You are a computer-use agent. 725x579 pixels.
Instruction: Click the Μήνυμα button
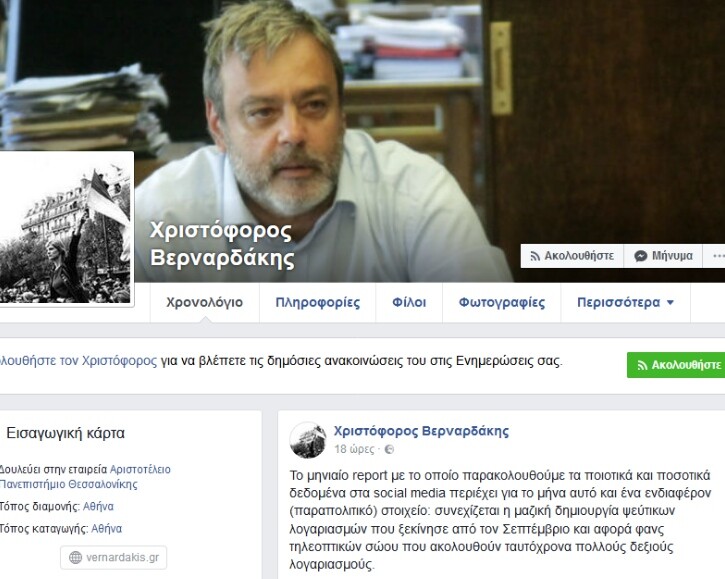coord(663,256)
